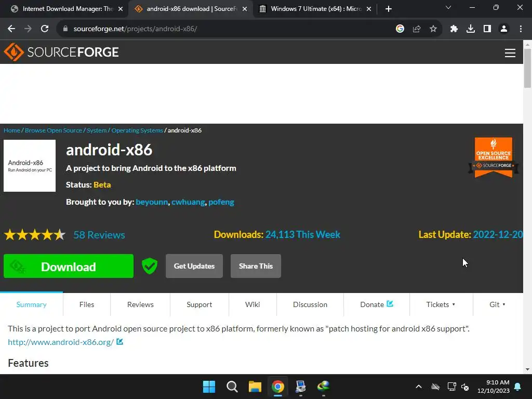The width and height of the screenshot is (532, 399).
Task: Open SourceForge hamburger menu
Action: [x=510, y=53]
